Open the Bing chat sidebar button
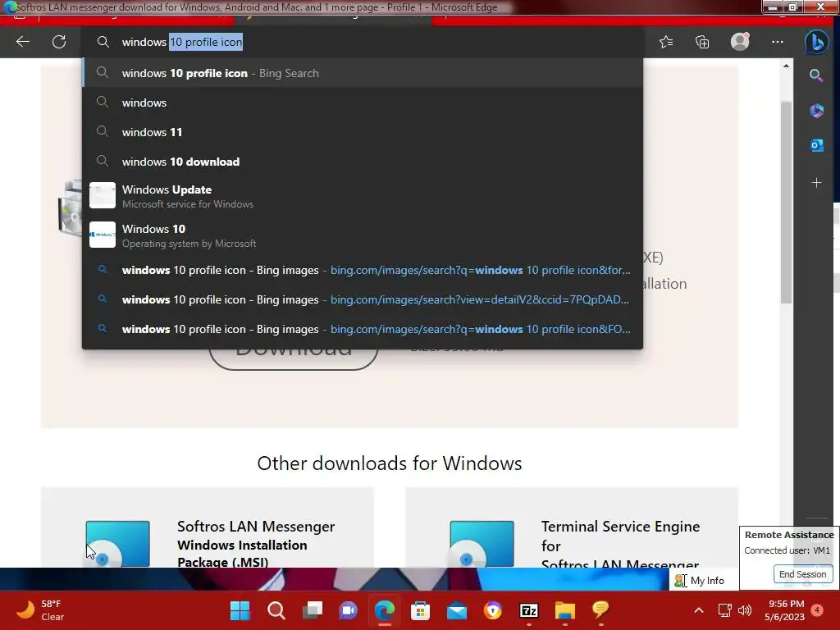 click(816, 42)
